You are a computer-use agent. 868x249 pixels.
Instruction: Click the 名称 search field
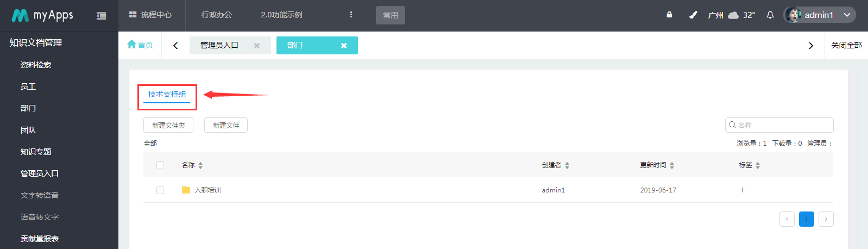(779, 125)
